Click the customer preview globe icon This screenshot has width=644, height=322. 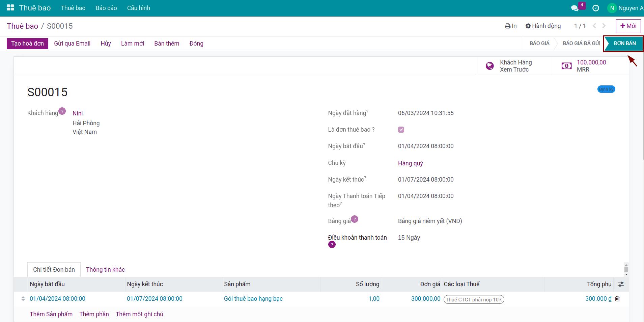pyautogui.click(x=489, y=66)
